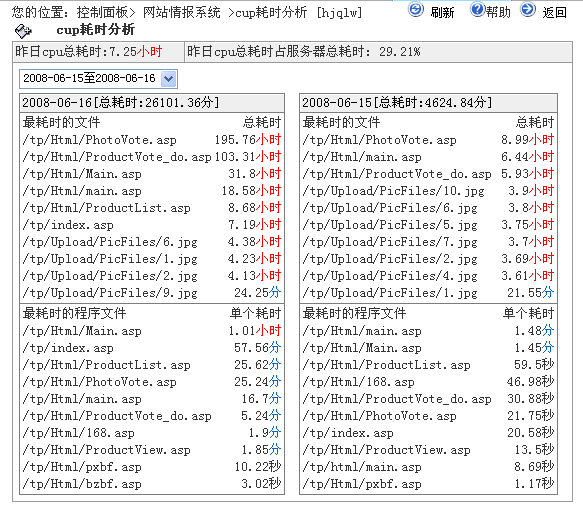Click 网站情报系统 in the breadcrumb

182,13
